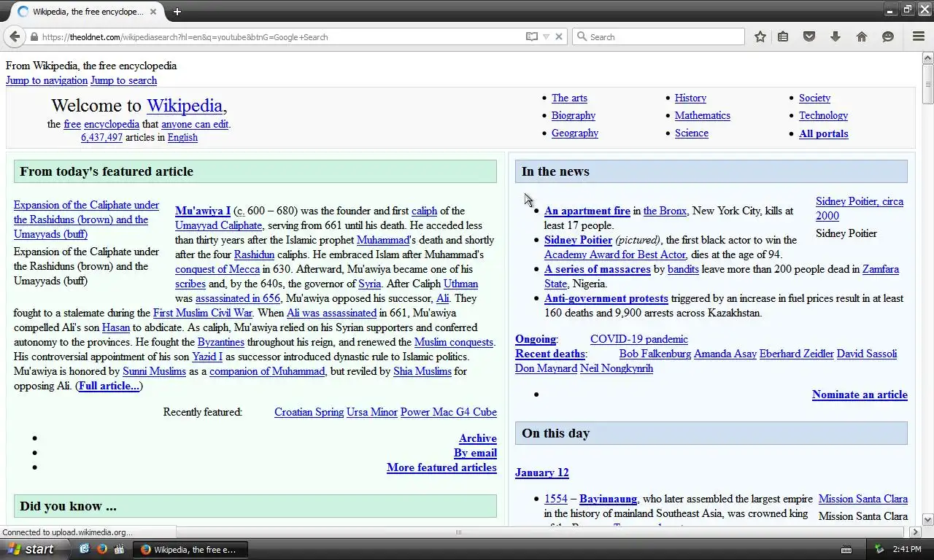Open the Biography portal link
The image size is (934, 560).
(574, 115)
